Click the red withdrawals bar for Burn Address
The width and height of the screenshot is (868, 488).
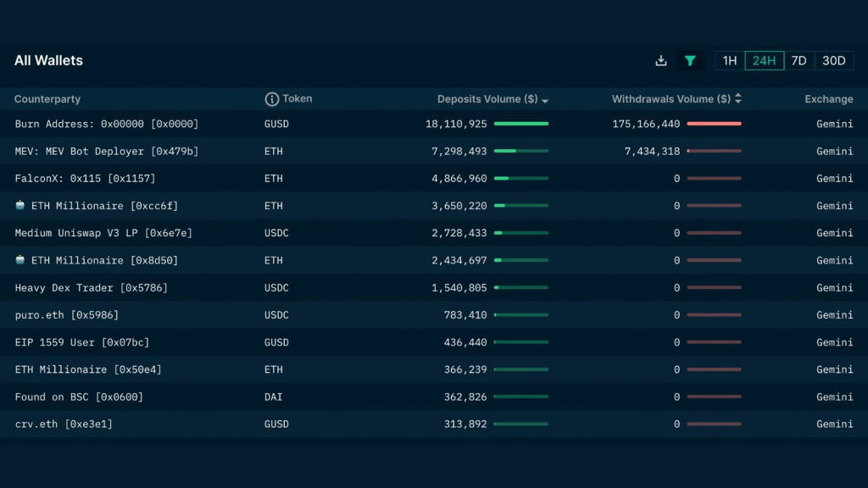714,124
